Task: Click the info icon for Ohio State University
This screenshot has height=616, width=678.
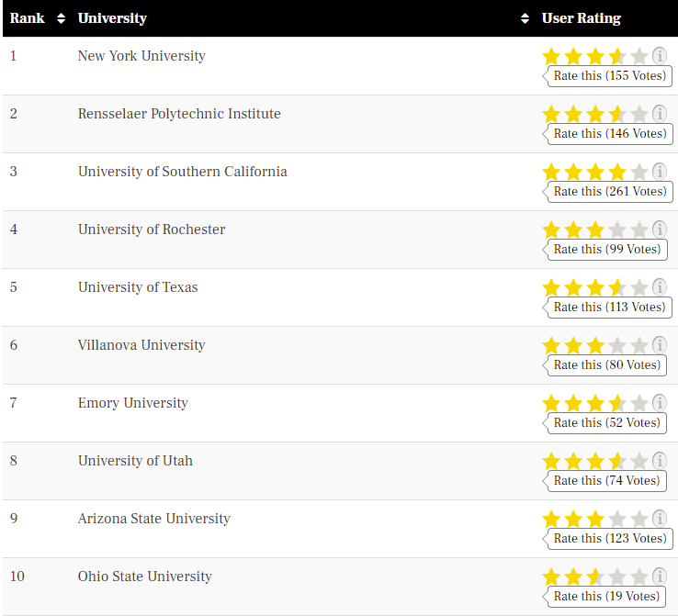Action: click(660, 577)
